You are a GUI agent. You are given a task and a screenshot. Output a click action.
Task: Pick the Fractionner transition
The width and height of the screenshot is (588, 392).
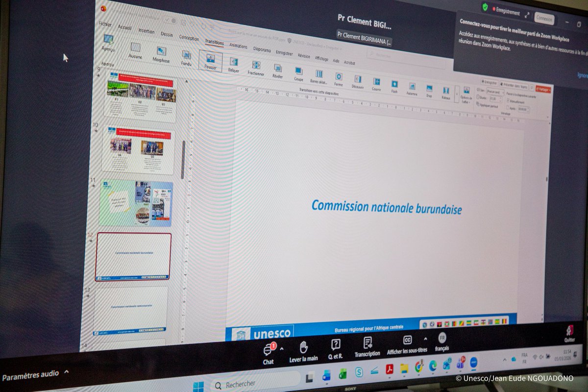tap(256, 68)
